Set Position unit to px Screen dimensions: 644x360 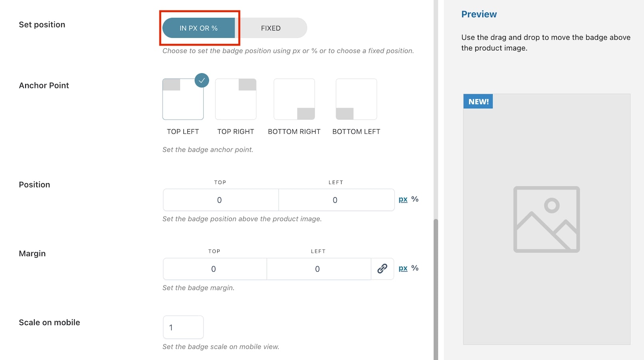click(403, 199)
